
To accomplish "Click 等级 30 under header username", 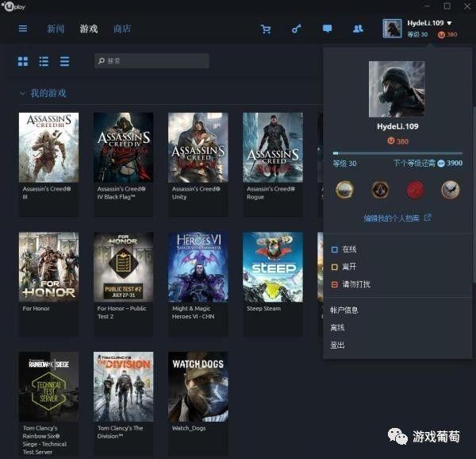I will pyautogui.click(x=417, y=35).
